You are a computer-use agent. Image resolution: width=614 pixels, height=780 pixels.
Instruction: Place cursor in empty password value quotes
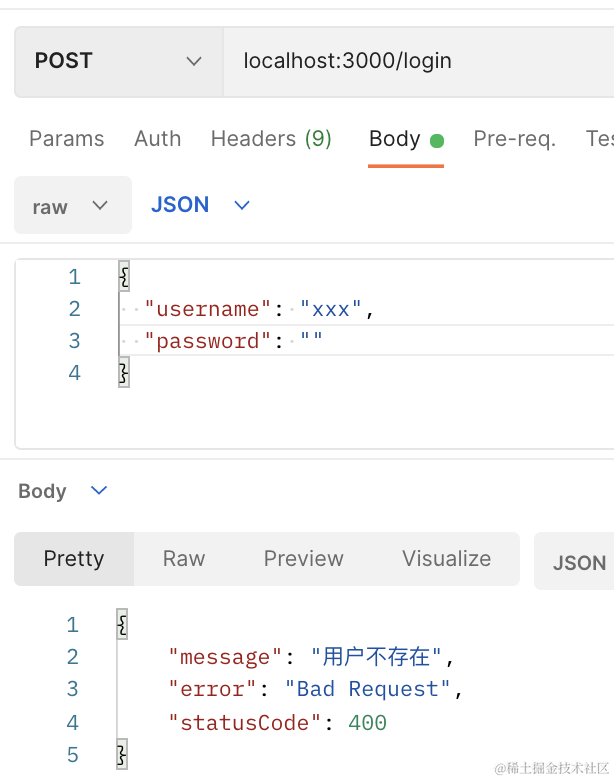pyautogui.click(x=311, y=339)
